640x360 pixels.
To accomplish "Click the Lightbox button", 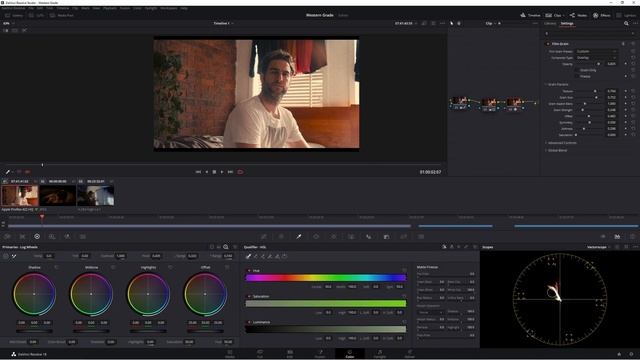I will [627, 15].
